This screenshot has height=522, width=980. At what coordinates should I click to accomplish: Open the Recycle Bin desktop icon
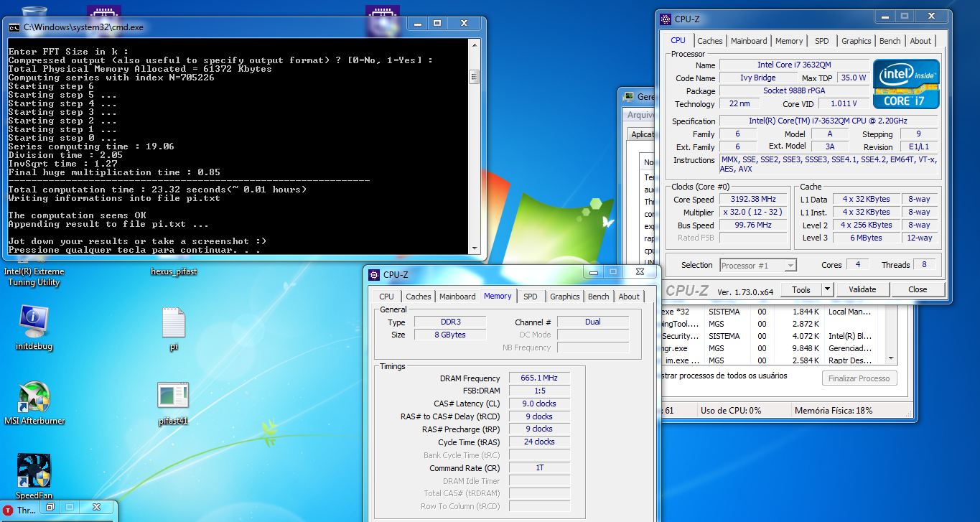click(34, 13)
